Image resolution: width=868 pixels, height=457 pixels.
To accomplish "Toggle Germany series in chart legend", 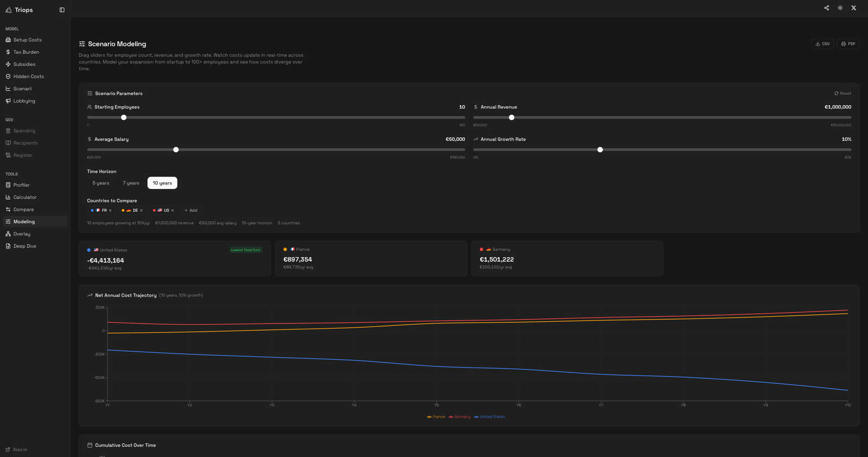I will point(459,417).
